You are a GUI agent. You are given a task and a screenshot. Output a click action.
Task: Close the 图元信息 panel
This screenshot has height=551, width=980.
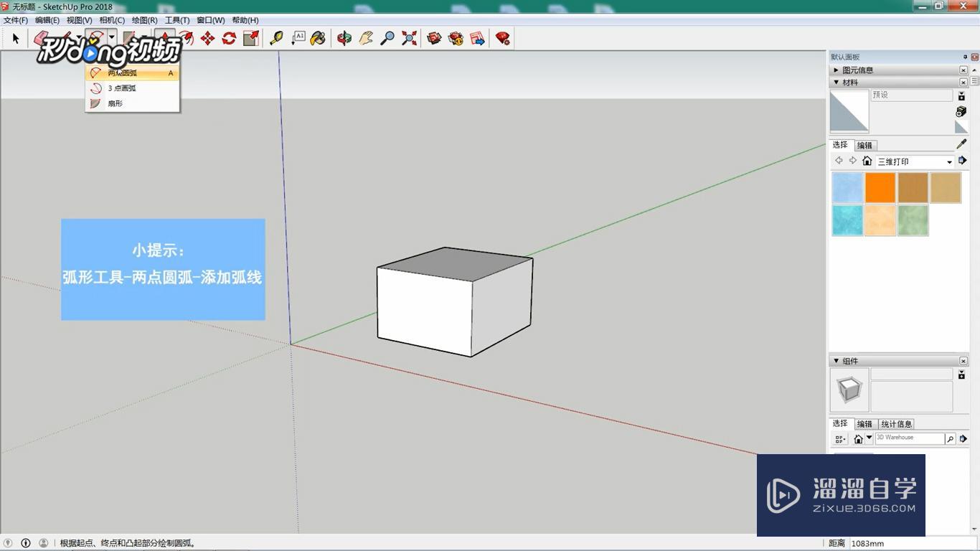coord(963,70)
